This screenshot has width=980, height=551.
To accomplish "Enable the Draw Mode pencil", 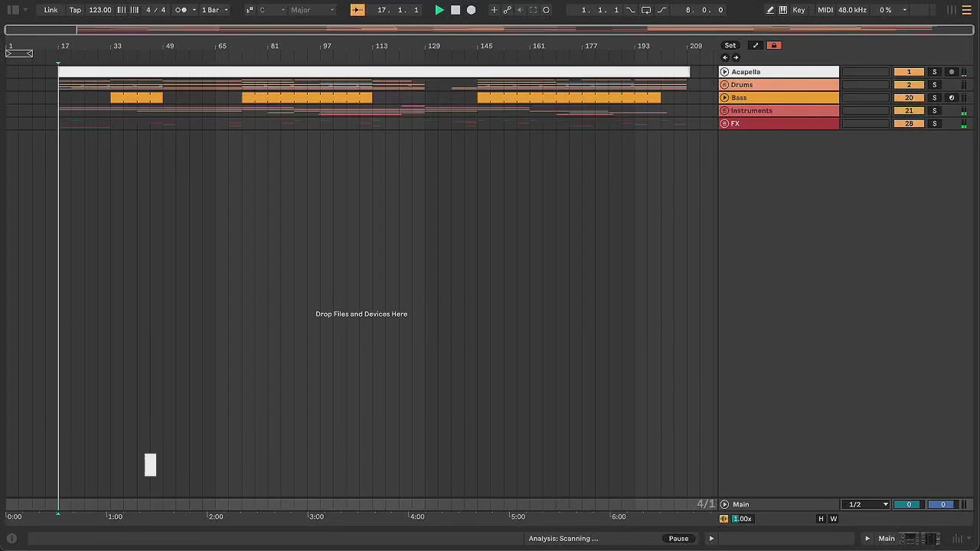I will (770, 10).
